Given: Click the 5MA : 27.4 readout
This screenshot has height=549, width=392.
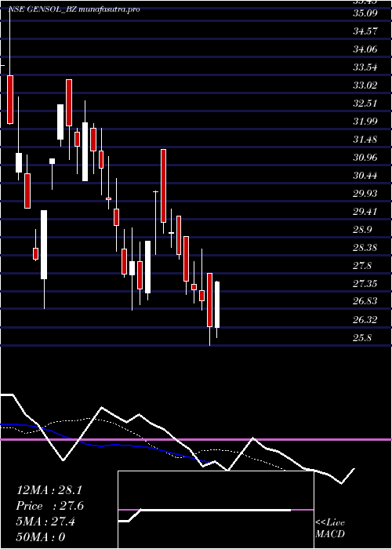Looking at the screenshot, I should [45, 522].
